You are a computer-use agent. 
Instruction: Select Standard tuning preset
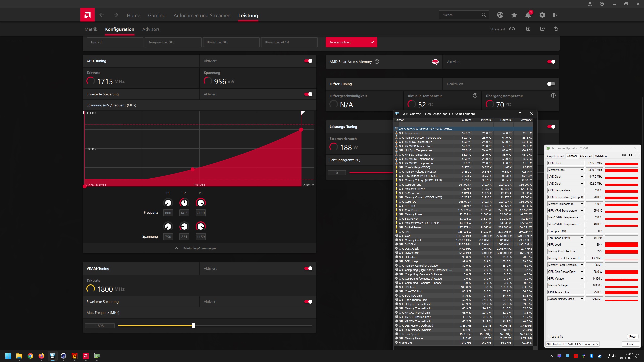coord(115,42)
